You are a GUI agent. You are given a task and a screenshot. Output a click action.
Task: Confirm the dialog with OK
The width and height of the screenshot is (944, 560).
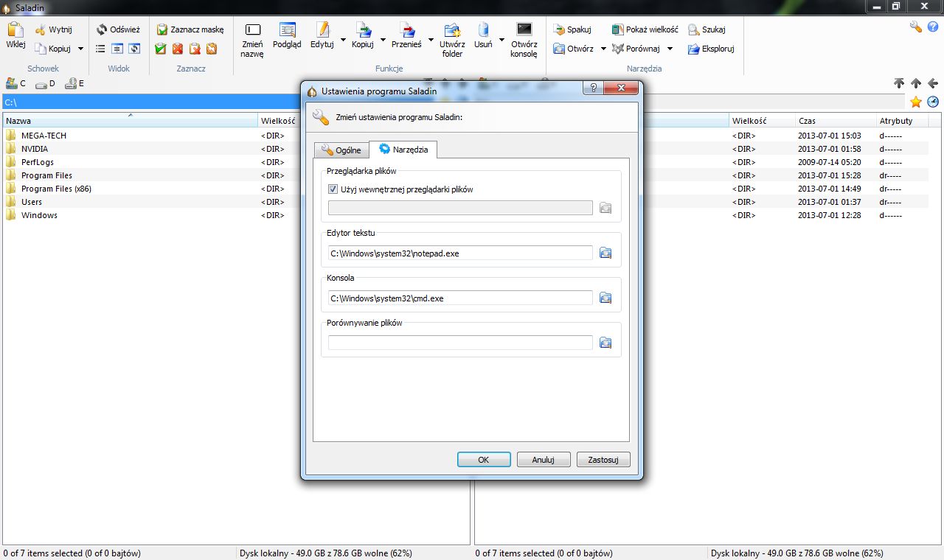484,460
